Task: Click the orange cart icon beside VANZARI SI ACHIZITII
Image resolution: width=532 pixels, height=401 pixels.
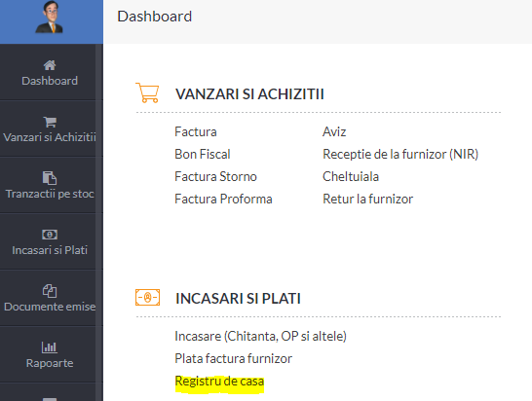Action: (x=147, y=92)
